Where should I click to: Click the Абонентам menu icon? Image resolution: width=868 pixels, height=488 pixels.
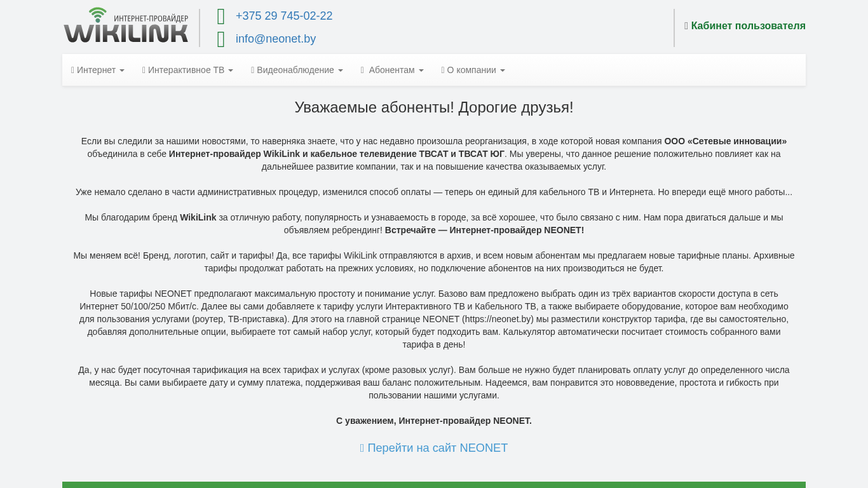tap(362, 70)
